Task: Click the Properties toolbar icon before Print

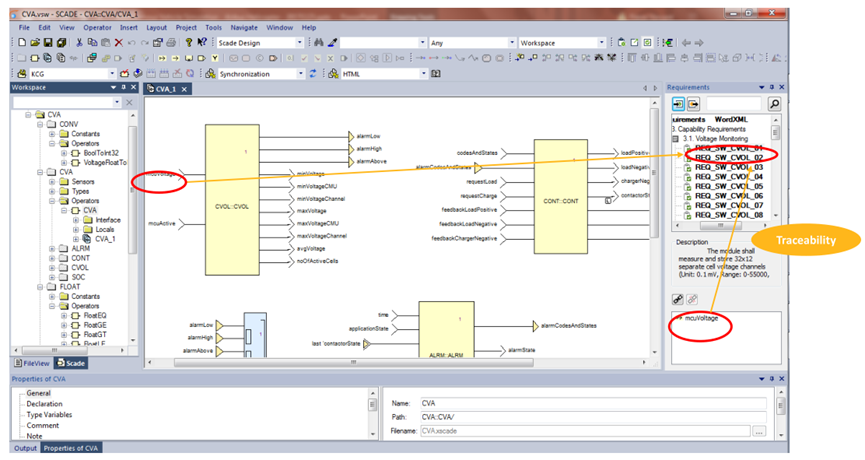Action: pos(158,42)
